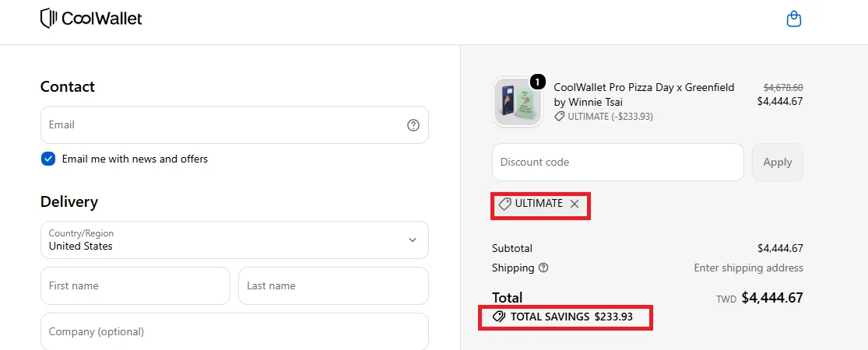Screen dimensions: 868x350
Task: Focus the Last name field
Action: click(333, 286)
